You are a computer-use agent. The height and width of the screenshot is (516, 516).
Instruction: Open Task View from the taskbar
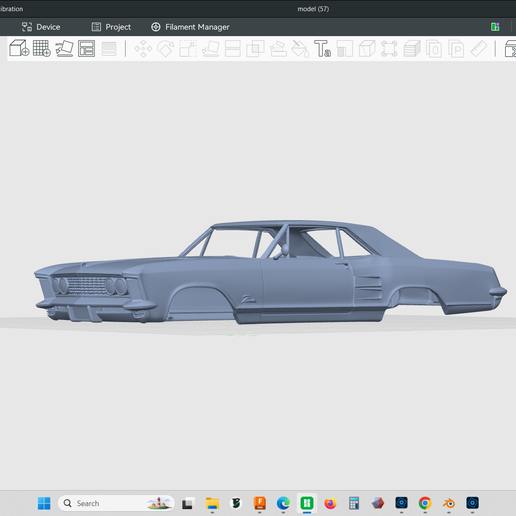(187, 503)
